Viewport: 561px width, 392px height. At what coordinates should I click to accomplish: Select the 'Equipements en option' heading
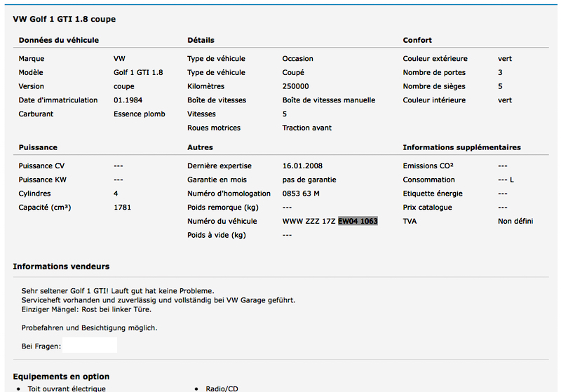[61, 377]
